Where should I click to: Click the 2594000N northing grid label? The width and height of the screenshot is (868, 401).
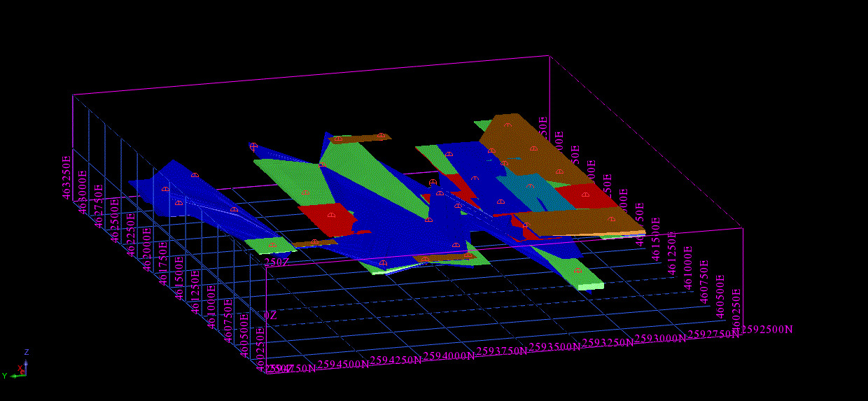coord(449,355)
